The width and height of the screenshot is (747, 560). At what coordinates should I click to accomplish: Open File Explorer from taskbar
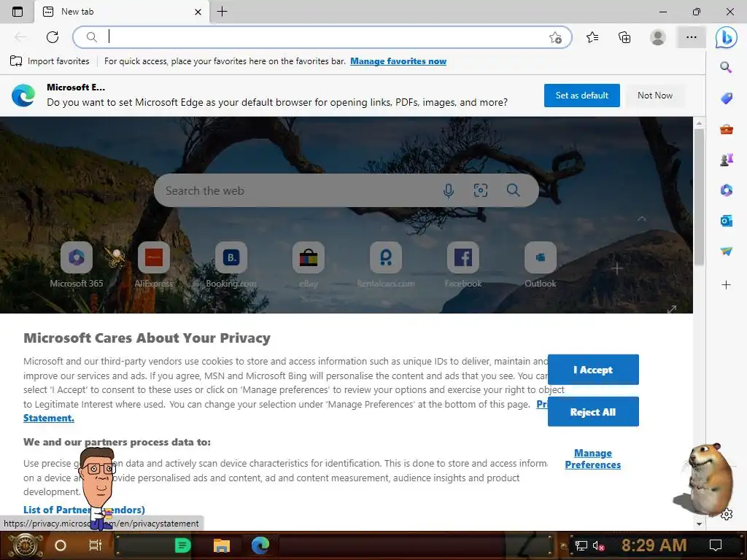pos(222,545)
